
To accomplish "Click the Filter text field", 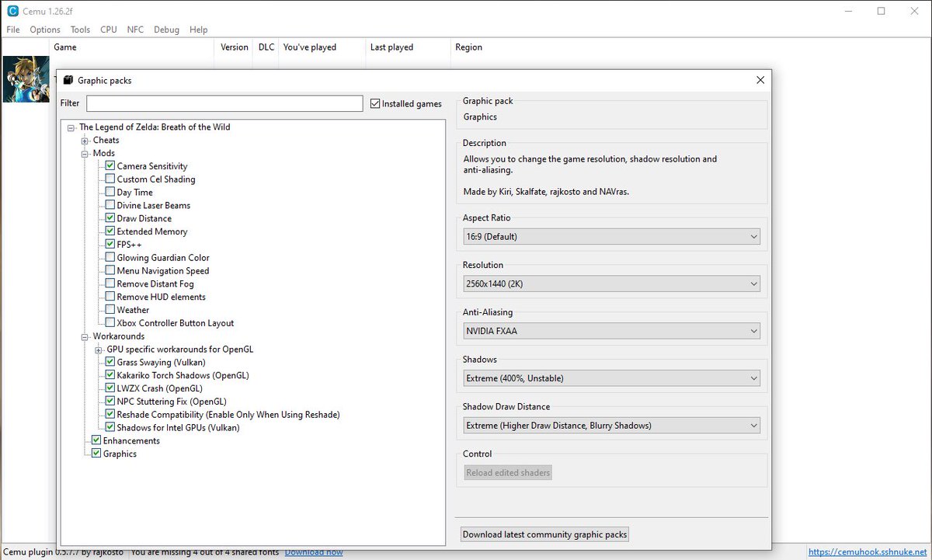I will [224, 103].
